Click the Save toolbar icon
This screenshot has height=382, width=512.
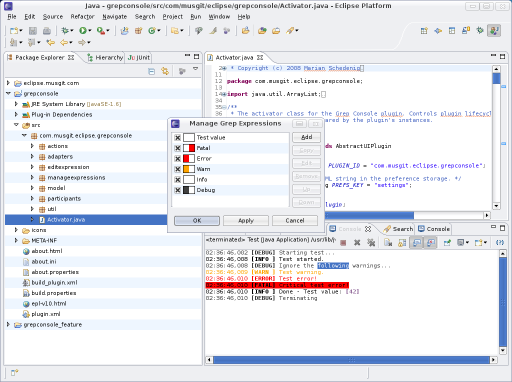[33, 31]
